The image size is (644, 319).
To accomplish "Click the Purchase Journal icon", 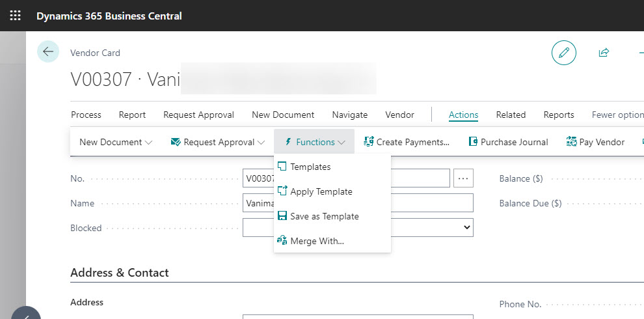I will click(473, 142).
